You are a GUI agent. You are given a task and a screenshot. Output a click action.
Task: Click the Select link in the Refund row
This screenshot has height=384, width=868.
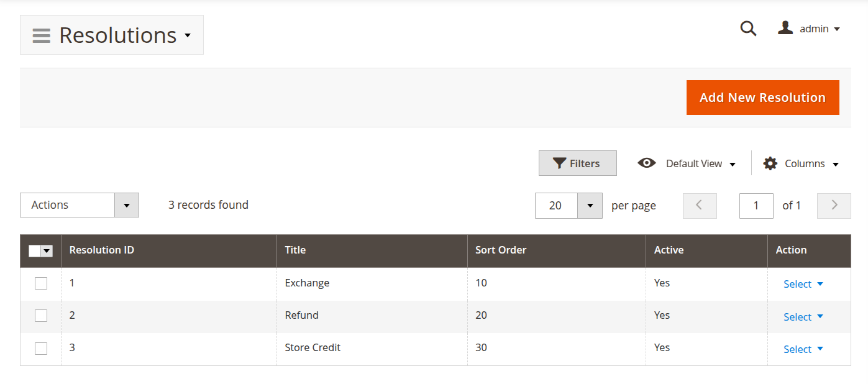(x=798, y=317)
